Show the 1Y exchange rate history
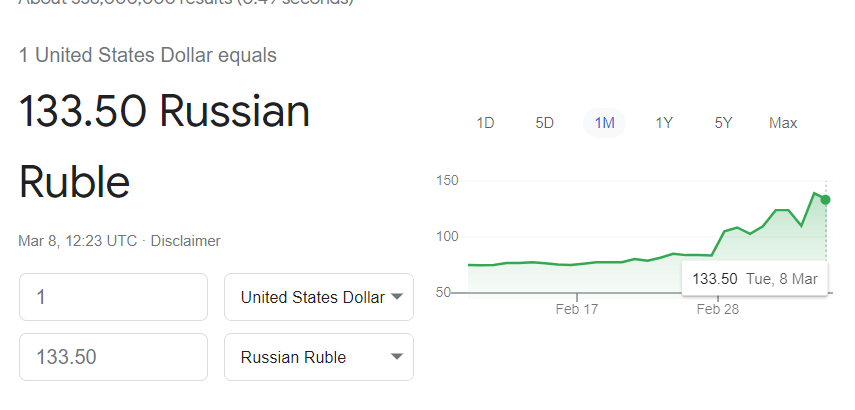This screenshot has height=410, width=855. pyautogui.click(x=664, y=123)
